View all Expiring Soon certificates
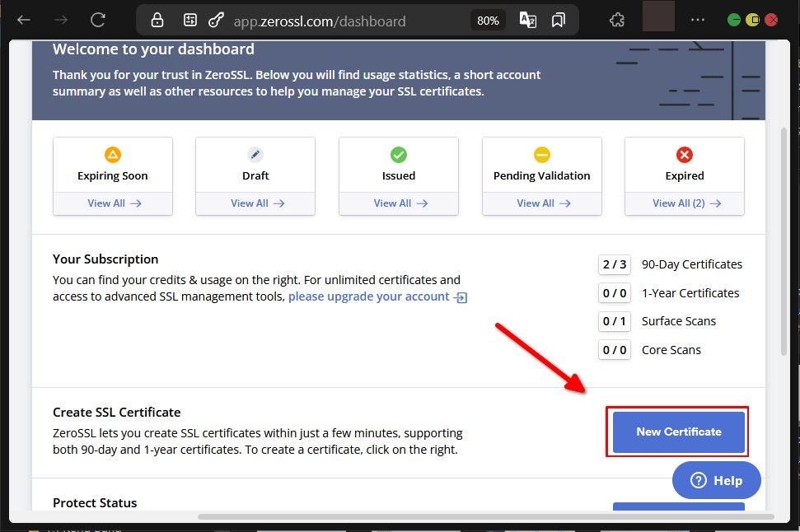800x532 pixels. [x=115, y=203]
